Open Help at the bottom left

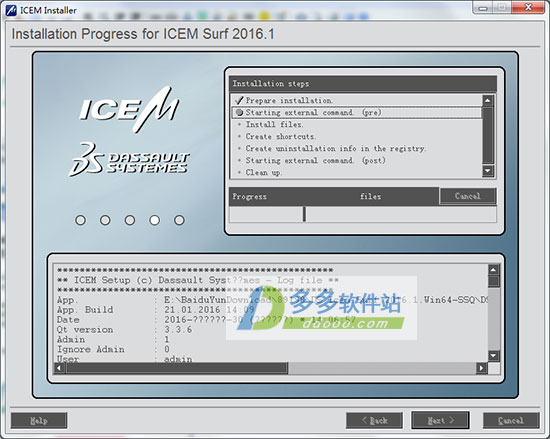[x=39, y=420]
